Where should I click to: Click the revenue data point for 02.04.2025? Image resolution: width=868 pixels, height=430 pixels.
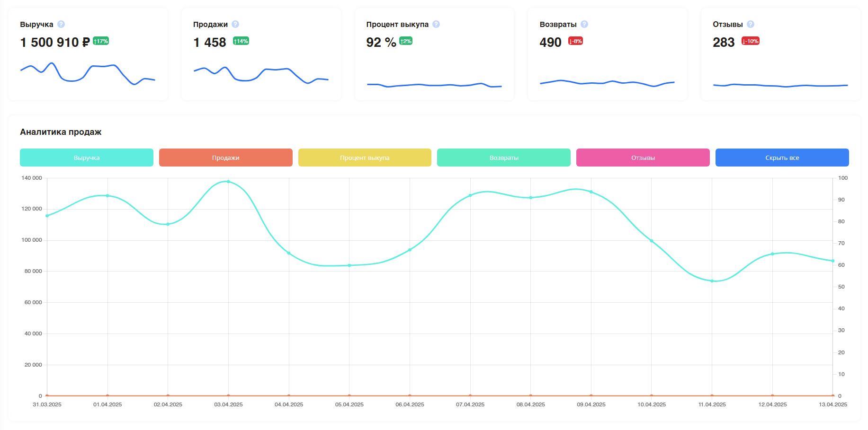(168, 224)
